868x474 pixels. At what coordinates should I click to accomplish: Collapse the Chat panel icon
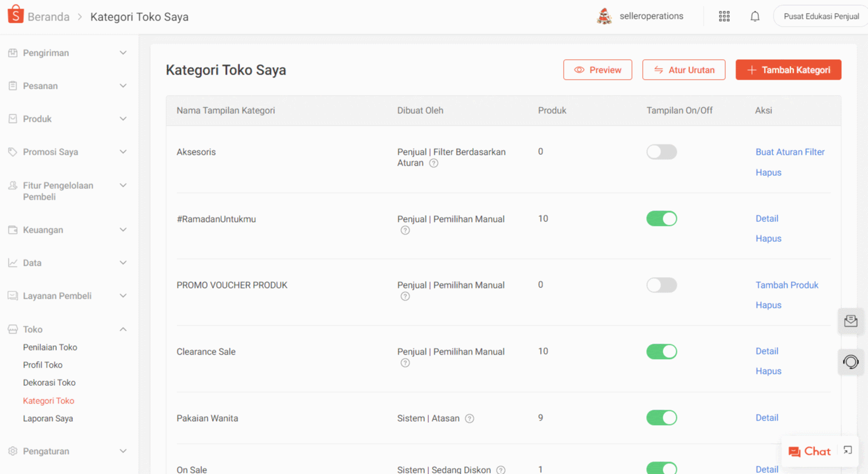pyautogui.click(x=848, y=451)
